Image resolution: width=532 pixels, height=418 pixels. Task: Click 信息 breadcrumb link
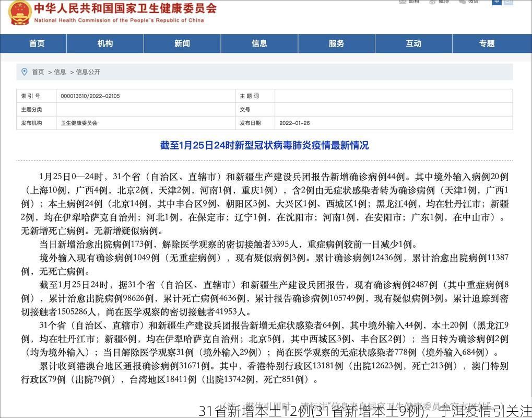60,72
